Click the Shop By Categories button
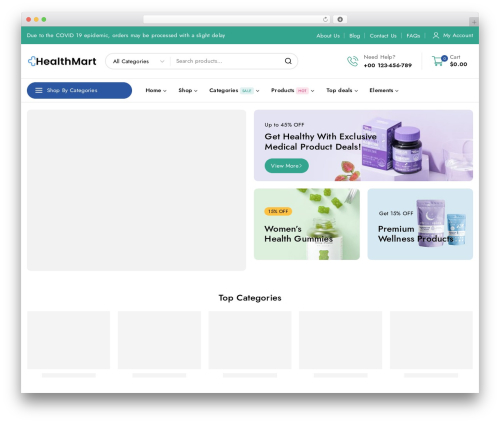 point(79,90)
